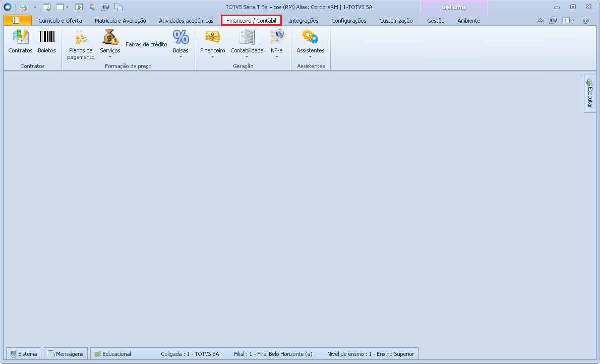Switch to Configurações tab
This screenshot has height=364, width=600.
click(x=348, y=21)
